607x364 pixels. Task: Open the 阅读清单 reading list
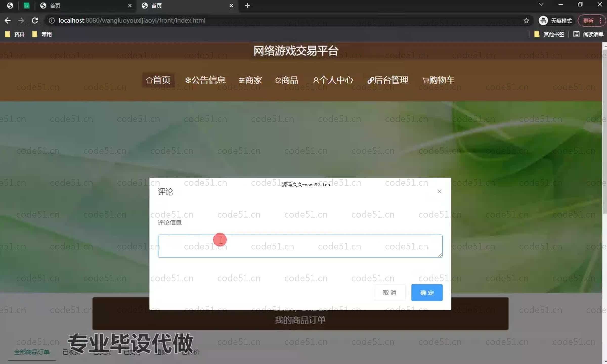point(588,34)
